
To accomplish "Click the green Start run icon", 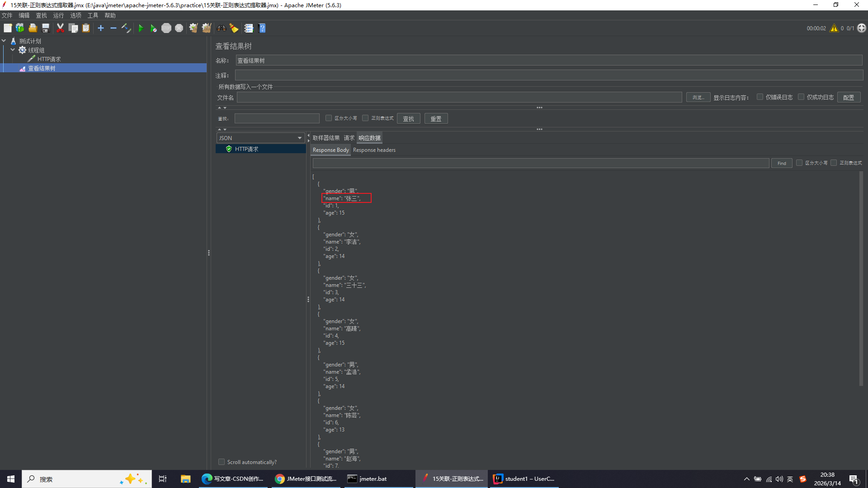I will point(141,28).
